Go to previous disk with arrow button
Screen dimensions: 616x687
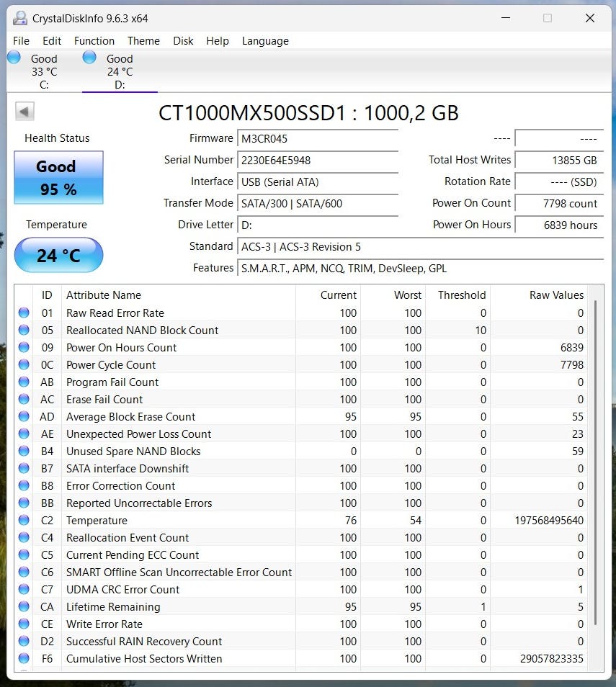(24, 112)
